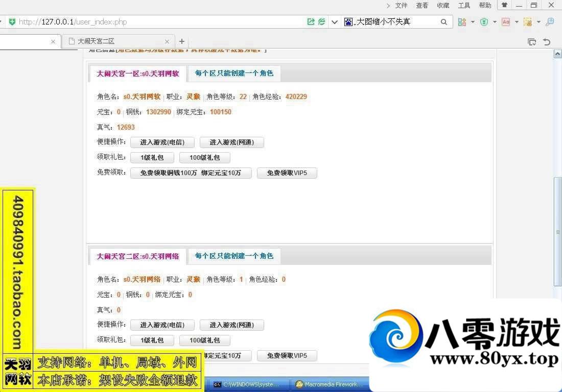The width and height of the screenshot is (562, 392).
Task: Select 每个区只能创建一个角色 tab in 二区 section
Action: click(x=234, y=256)
